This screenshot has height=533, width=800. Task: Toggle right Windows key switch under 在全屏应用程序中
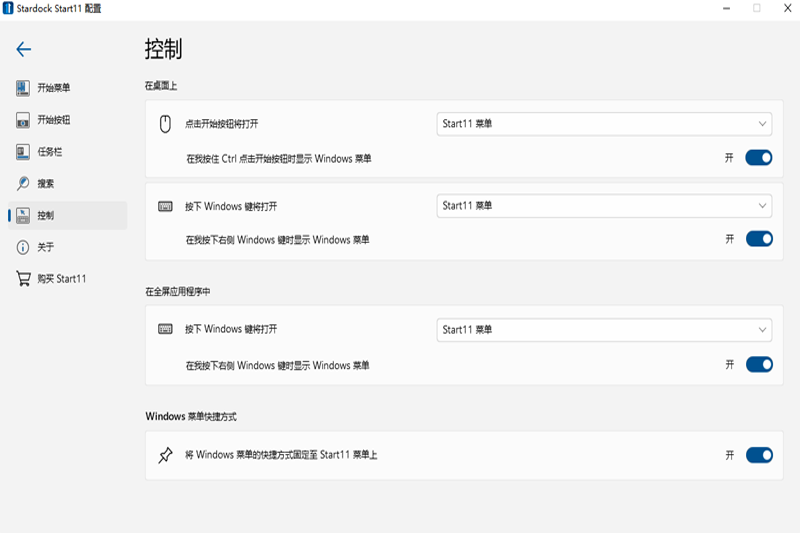point(759,365)
